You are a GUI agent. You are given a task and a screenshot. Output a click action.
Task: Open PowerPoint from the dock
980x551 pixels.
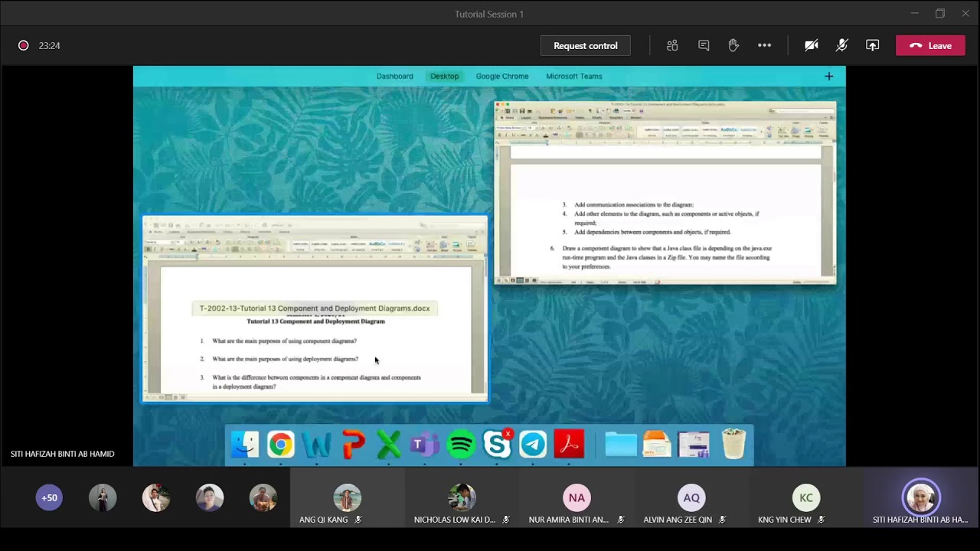353,445
